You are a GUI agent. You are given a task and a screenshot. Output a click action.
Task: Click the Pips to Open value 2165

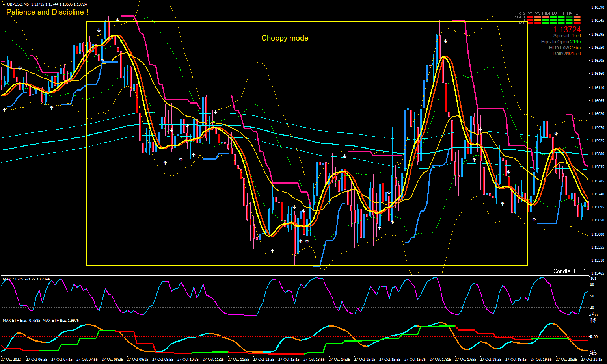[575, 42]
